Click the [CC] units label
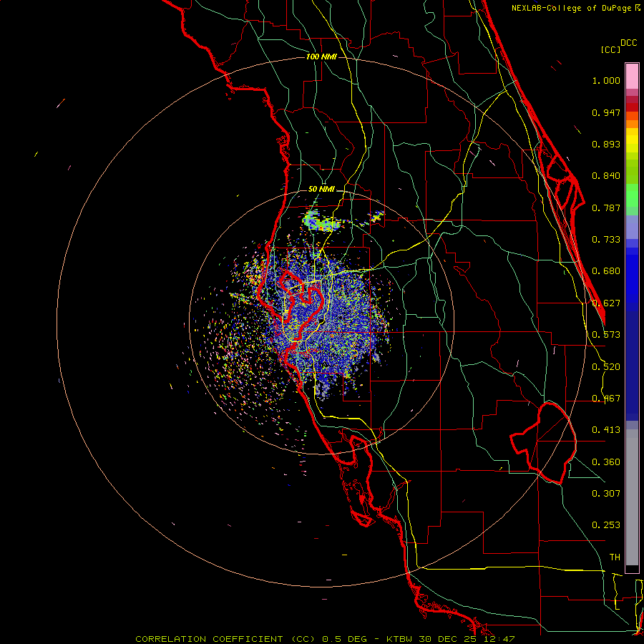This screenshot has width=644, height=644. click(x=610, y=49)
